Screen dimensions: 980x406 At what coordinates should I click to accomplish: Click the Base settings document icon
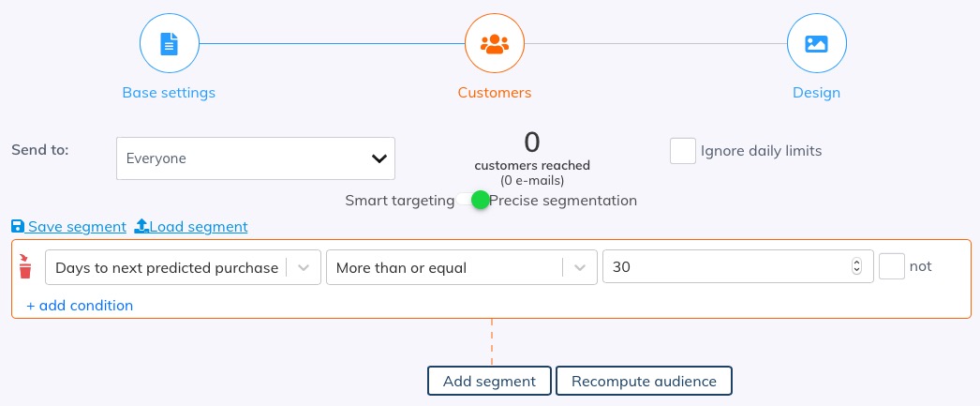(169, 44)
